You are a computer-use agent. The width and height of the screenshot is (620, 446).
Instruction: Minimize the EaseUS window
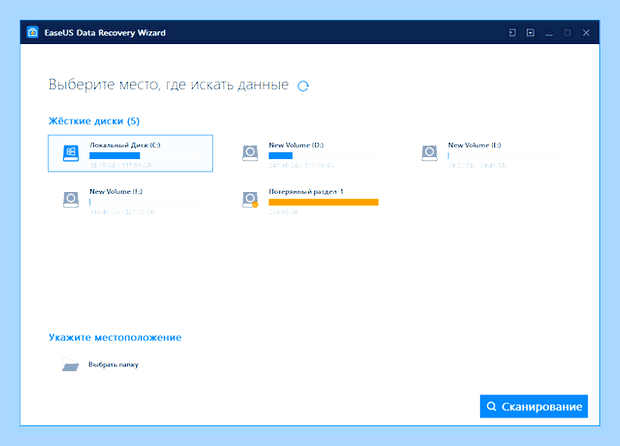click(549, 33)
